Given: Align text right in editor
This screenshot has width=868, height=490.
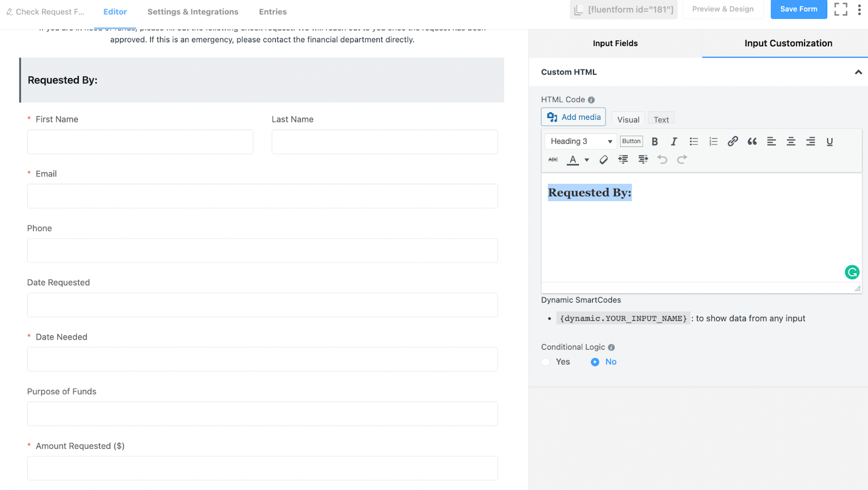Looking at the screenshot, I should pos(810,141).
